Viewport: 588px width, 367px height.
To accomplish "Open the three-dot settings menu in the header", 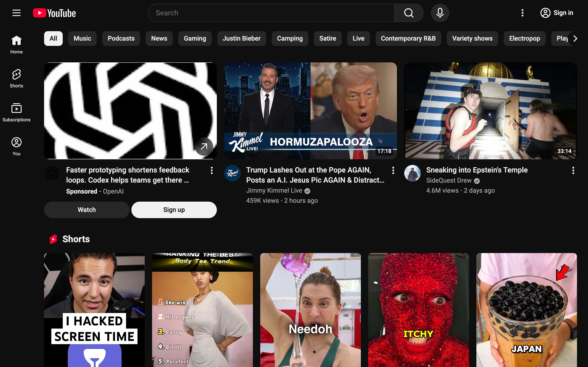I will [522, 13].
